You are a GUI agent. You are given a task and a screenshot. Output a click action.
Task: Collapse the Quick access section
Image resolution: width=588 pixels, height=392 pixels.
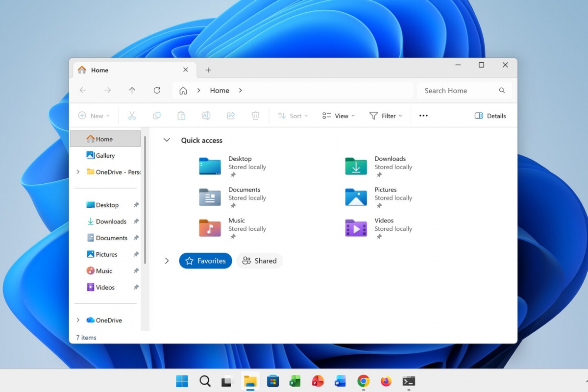pyautogui.click(x=167, y=140)
